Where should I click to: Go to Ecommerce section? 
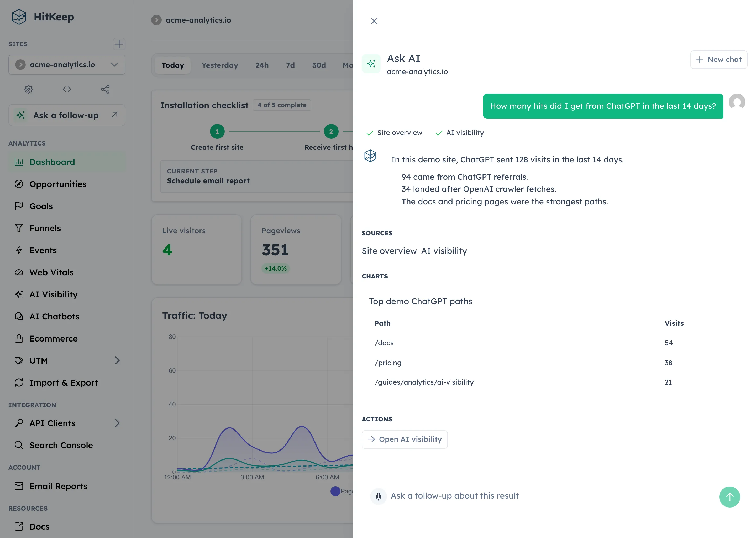tap(67, 339)
